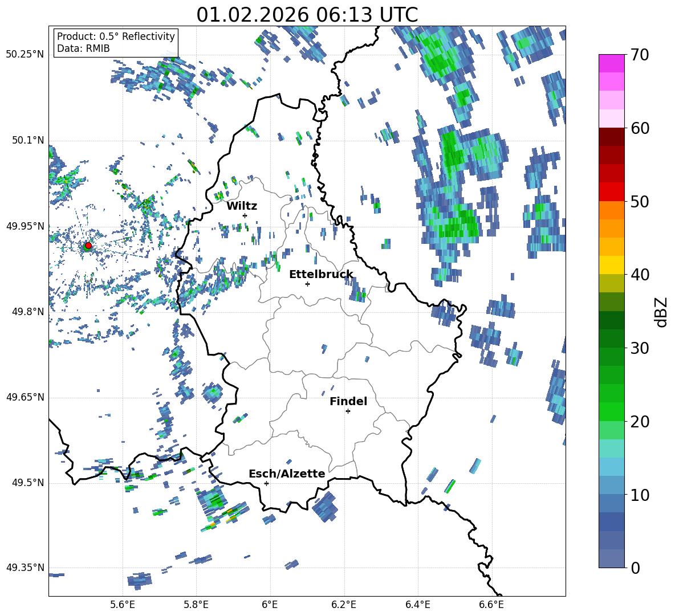Pick the dark red swatch below 60 dBZ
Viewport: 675px width, 616px height.
611,137
